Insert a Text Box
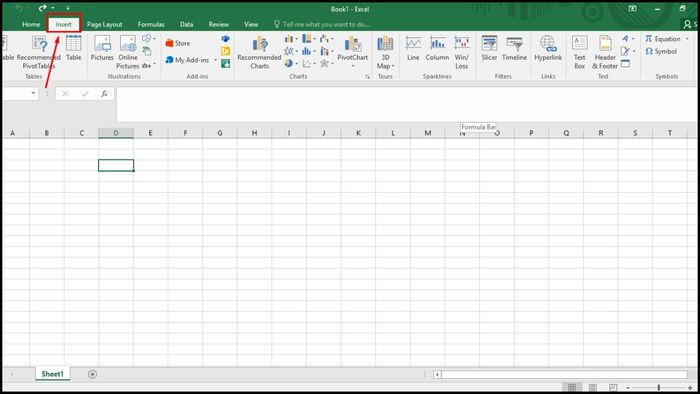700x394 pixels. pos(579,53)
